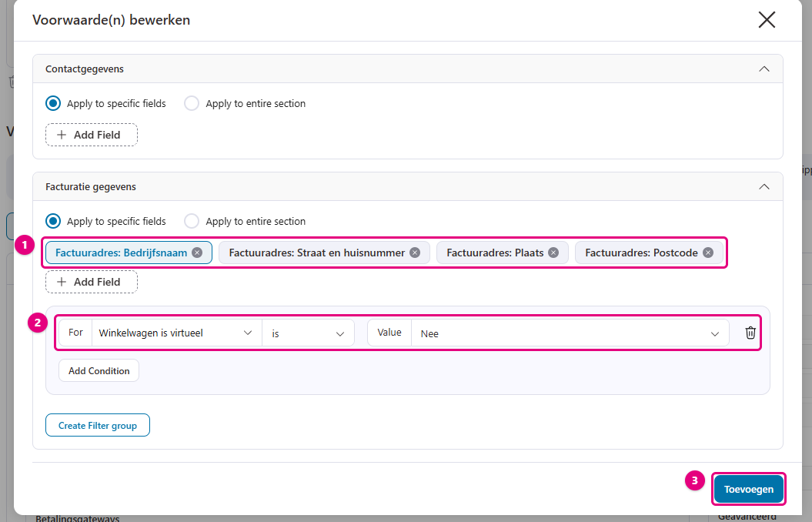
Task: Click Add Field in Facturatie gegevens section
Action: point(92,282)
